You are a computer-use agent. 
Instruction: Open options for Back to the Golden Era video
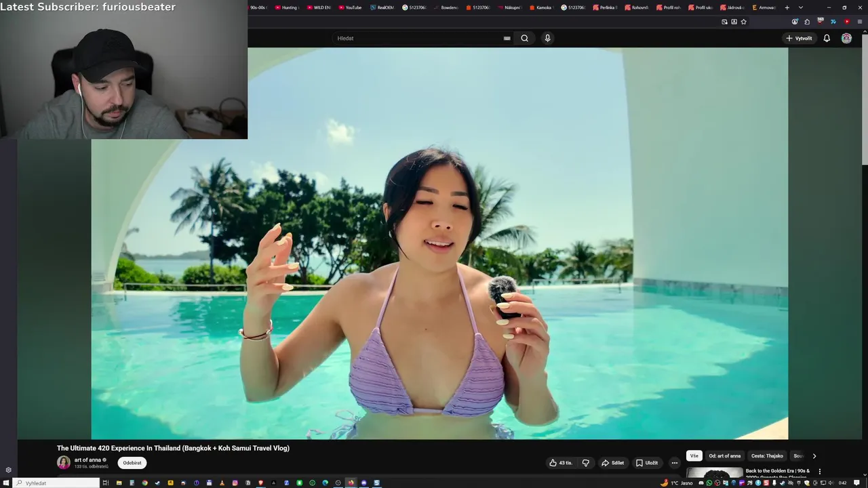(820, 472)
